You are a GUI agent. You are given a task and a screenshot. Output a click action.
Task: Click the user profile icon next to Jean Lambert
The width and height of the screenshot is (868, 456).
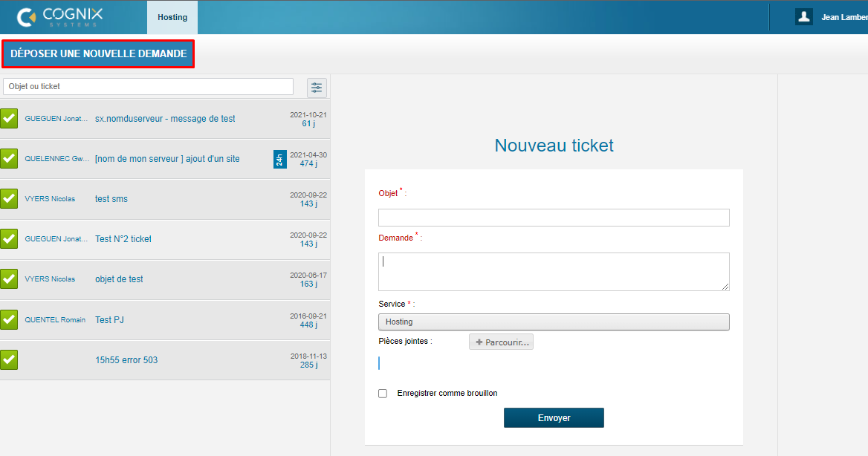(x=803, y=16)
